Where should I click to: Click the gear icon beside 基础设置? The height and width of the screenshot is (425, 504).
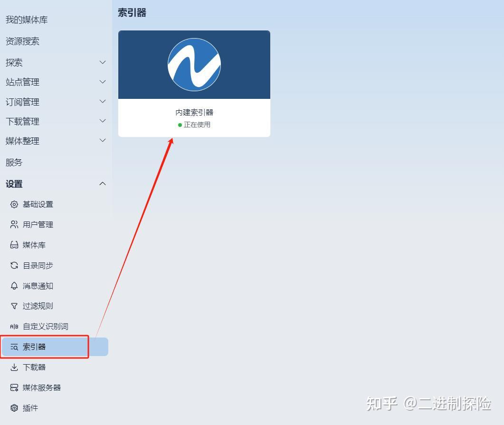tap(14, 204)
